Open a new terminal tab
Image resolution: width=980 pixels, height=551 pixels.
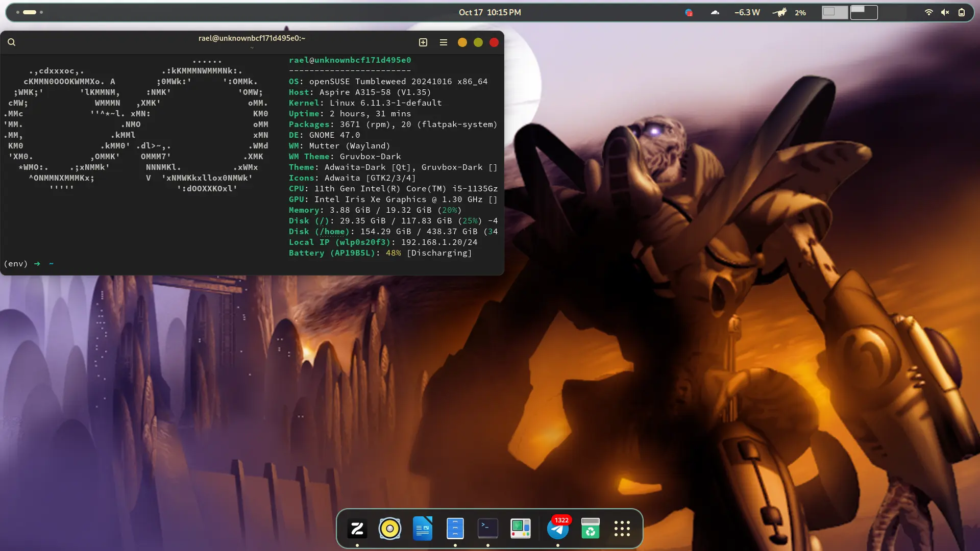tap(423, 42)
